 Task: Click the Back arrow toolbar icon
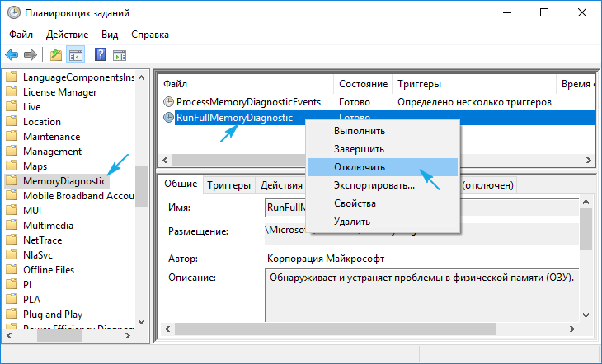pyautogui.click(x=12, y=55)
